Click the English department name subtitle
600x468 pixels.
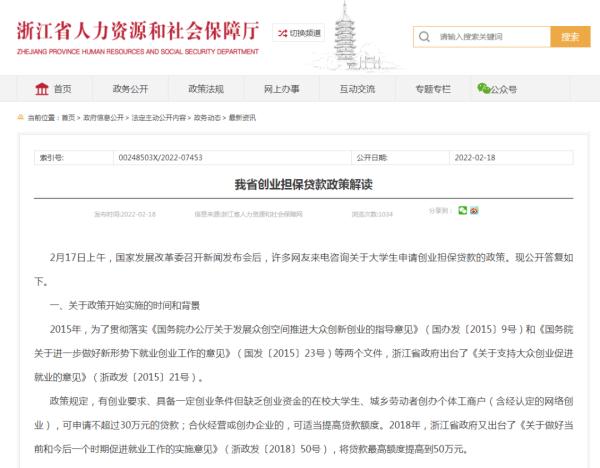pos(138,51)
